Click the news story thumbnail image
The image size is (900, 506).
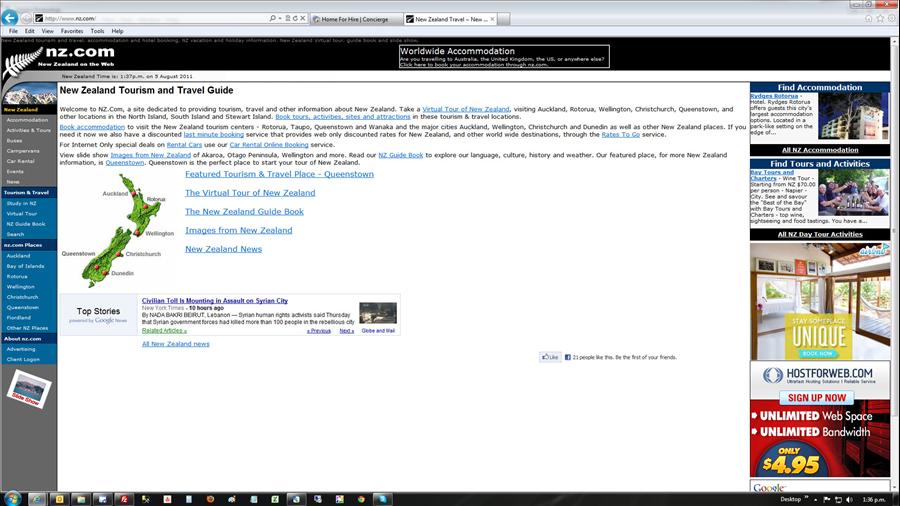click(x=378, y=313)
